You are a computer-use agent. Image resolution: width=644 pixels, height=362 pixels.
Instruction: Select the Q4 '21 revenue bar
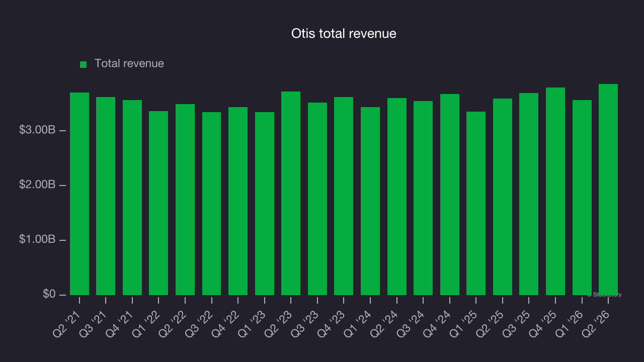(x=132, y=198)
